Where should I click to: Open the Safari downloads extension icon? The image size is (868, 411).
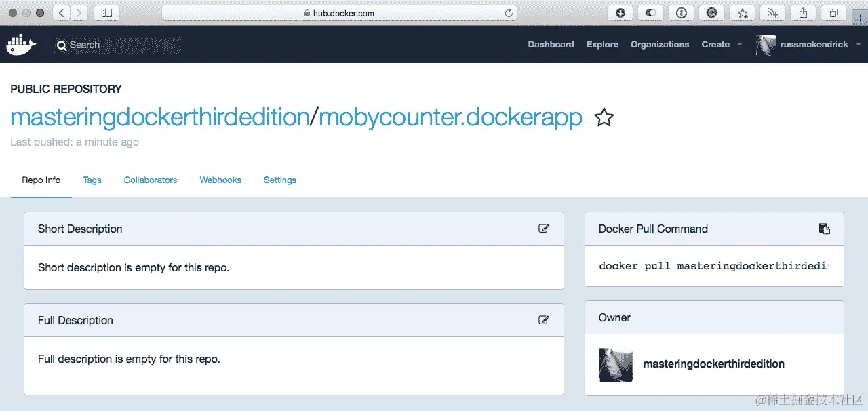point(620,13)
